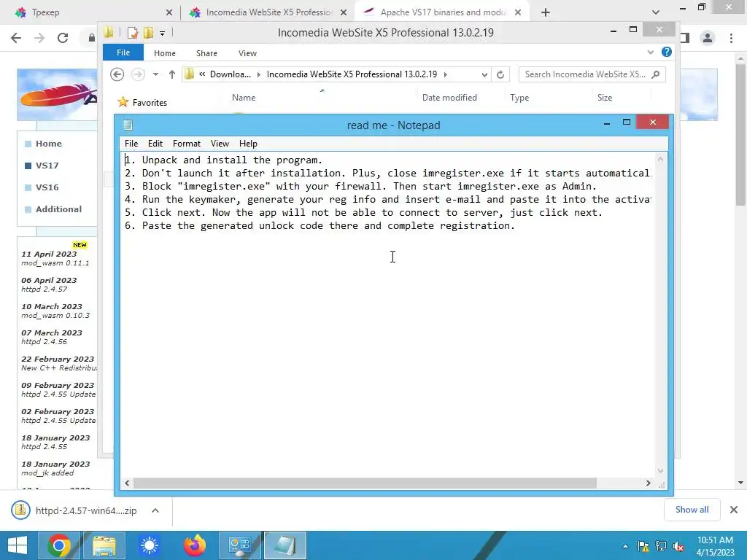Screen dimensions: 747x560
Task: Close the Chrome downloads bar
Action: tap(734, 510)
